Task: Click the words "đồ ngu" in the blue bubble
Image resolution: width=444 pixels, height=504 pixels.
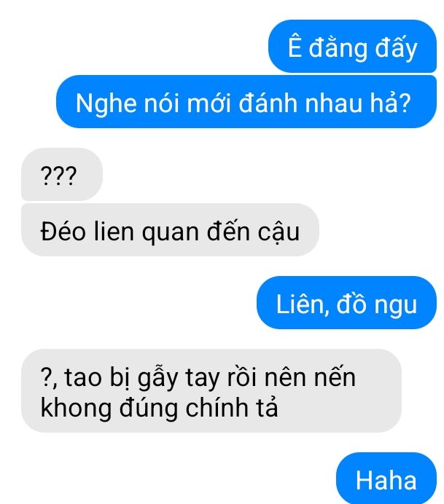Action: pos(377,304)
